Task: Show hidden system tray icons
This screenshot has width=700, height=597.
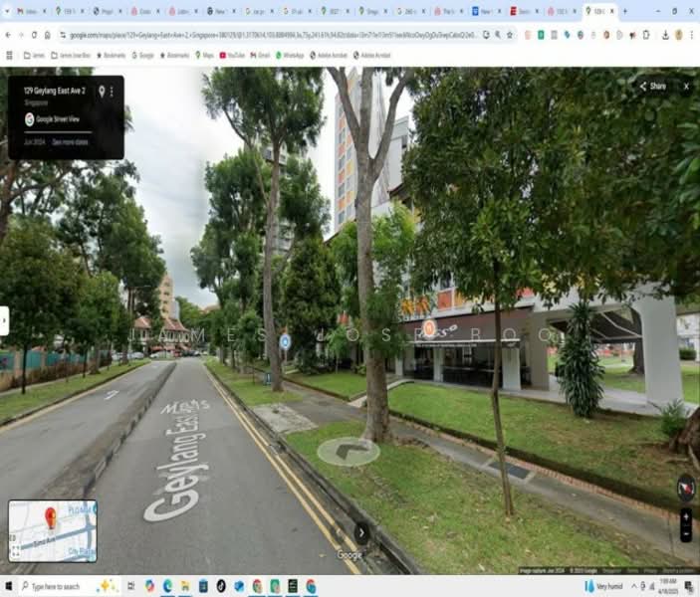Action: (633, 586)
